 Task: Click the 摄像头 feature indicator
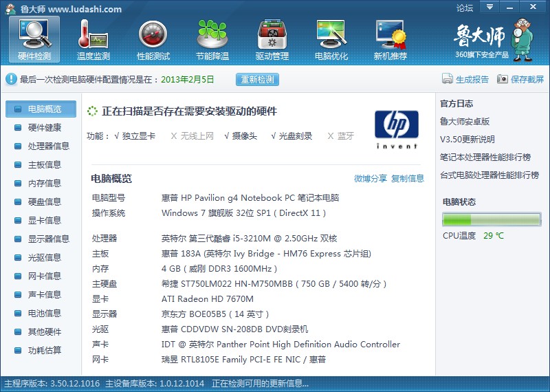tap(241, 136)
